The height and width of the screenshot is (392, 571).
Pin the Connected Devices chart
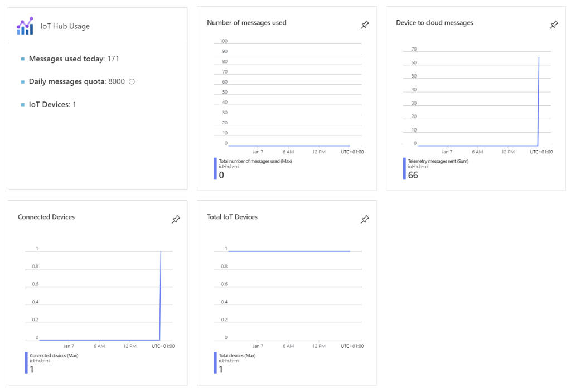tap(176, 220)
